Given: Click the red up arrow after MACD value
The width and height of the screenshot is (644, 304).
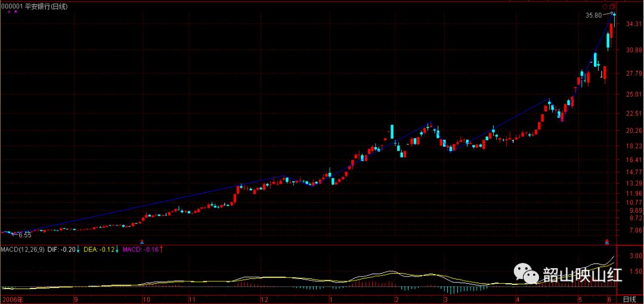Looking at the screenshot, I should click(x=162, y=249).
